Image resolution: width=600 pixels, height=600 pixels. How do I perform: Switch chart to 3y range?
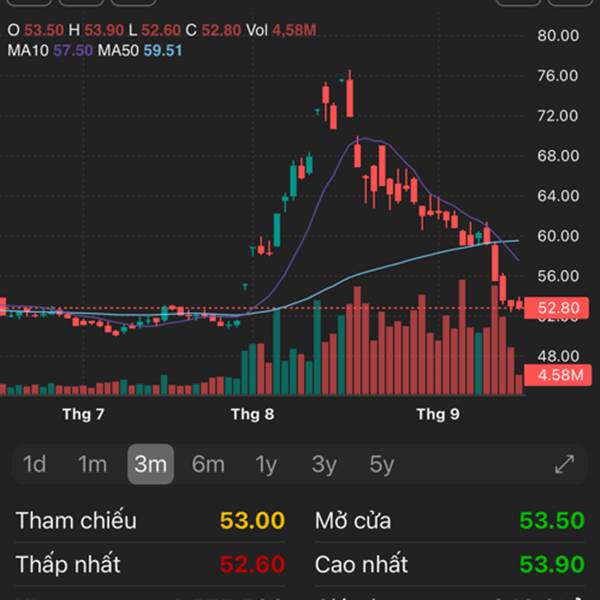pyautogui.click(x=324, y=465)
